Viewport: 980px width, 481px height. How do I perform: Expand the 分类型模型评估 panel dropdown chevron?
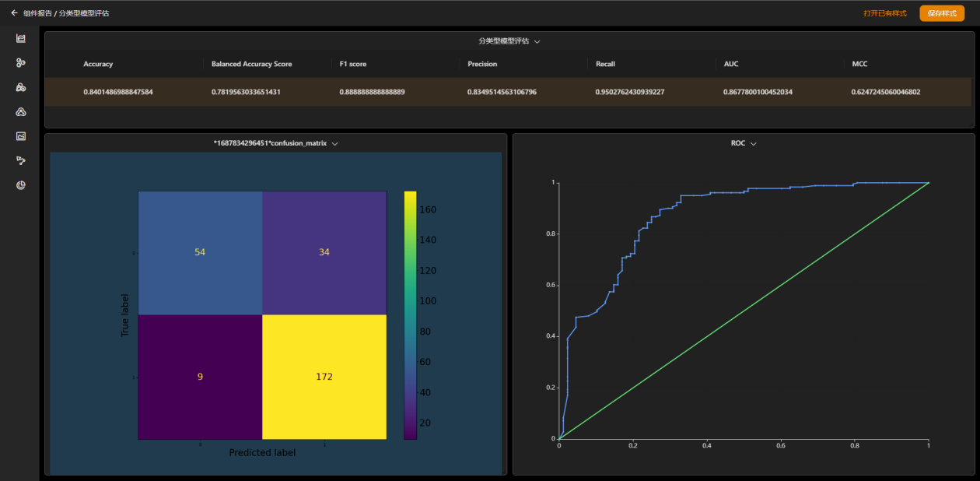[537, 41]
